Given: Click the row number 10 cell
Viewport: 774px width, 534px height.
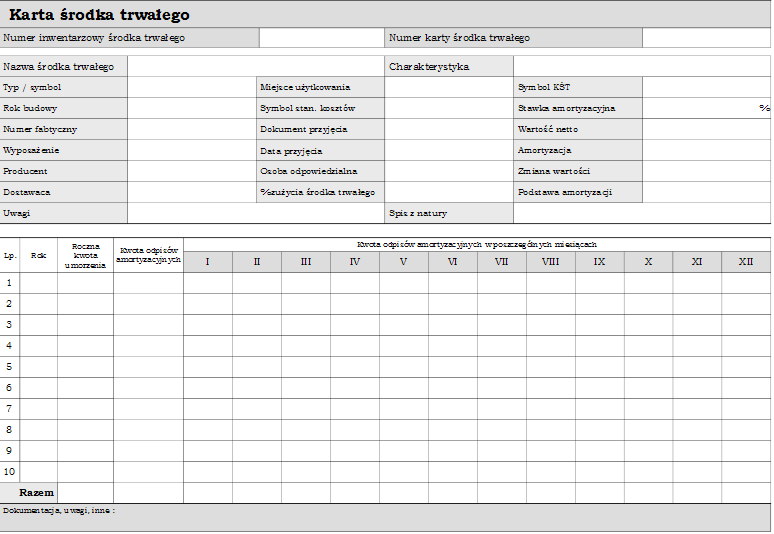Looking at the screenshot, I should click(10, 471).
